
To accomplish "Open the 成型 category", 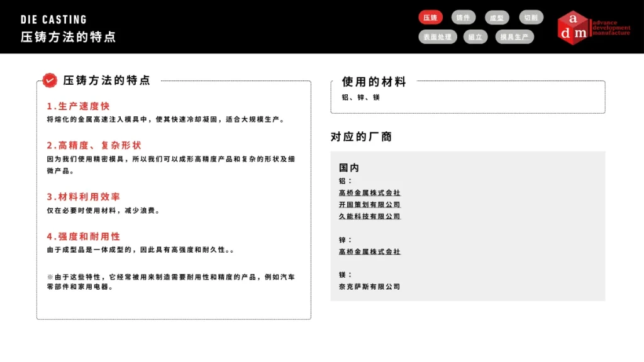I will coord(497,18).
